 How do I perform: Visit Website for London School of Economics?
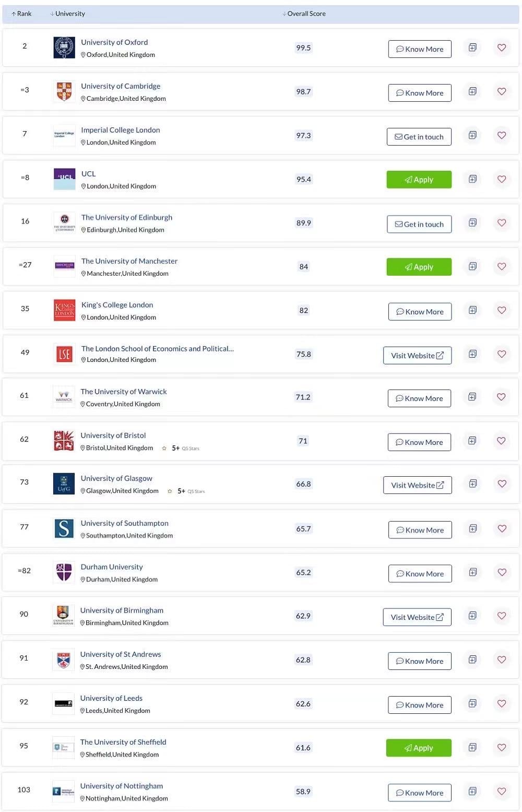pyautogui.click(x=417, y=356)
